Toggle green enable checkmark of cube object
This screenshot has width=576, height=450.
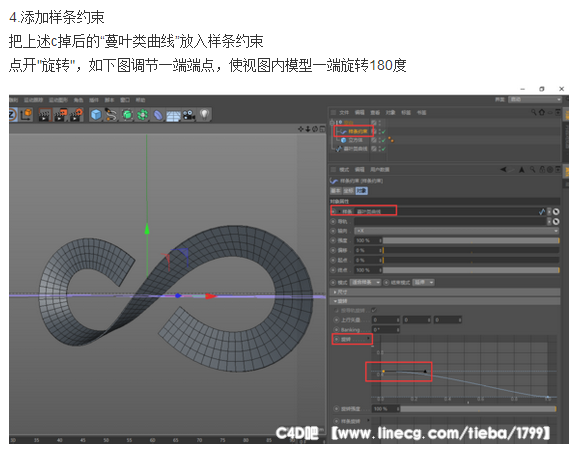click(384, 140)
